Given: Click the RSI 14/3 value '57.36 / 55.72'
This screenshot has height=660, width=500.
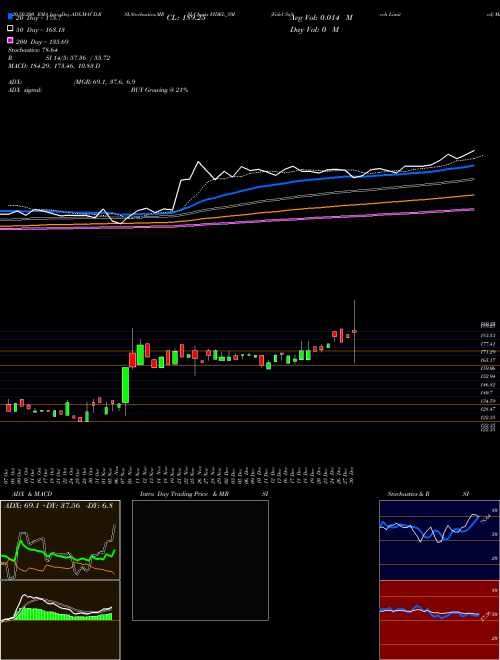Looking at the screenshot, I should coord(91,58).
